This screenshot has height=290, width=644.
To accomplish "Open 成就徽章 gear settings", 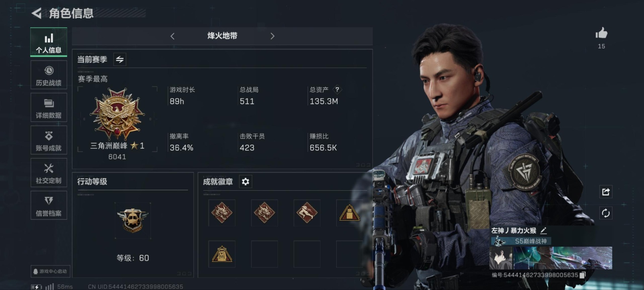I will [246, 182].
